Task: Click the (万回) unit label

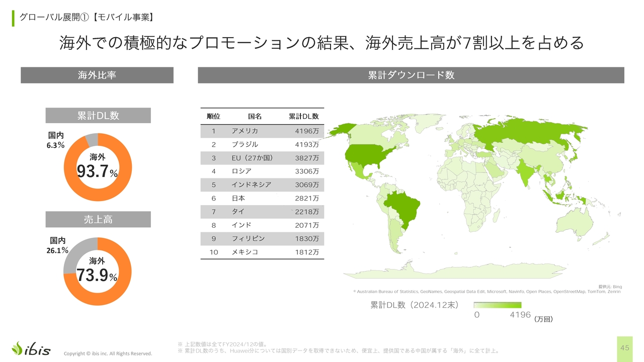Action: tap(543, 319)
